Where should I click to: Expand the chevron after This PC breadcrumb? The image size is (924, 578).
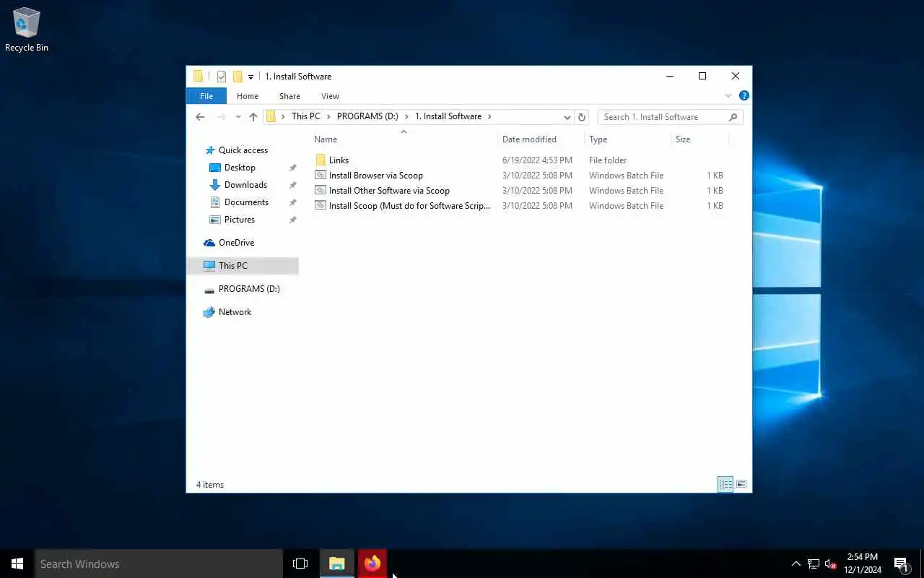(x=328, y=116)
